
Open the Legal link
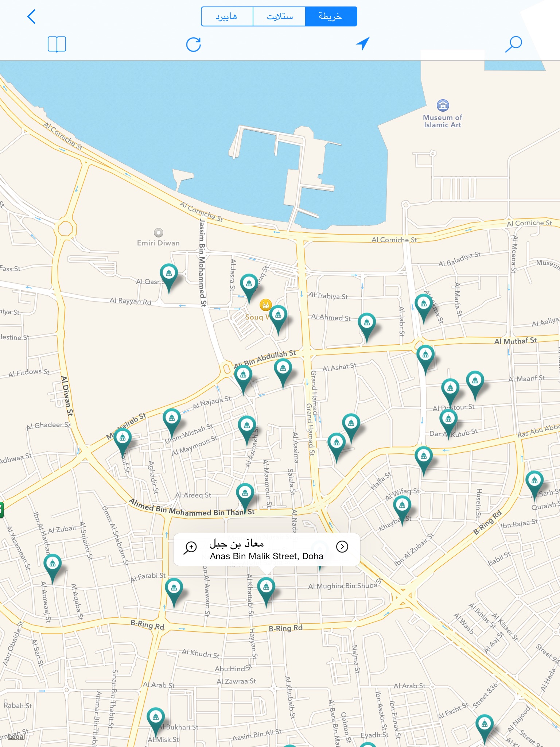point(17,736)
